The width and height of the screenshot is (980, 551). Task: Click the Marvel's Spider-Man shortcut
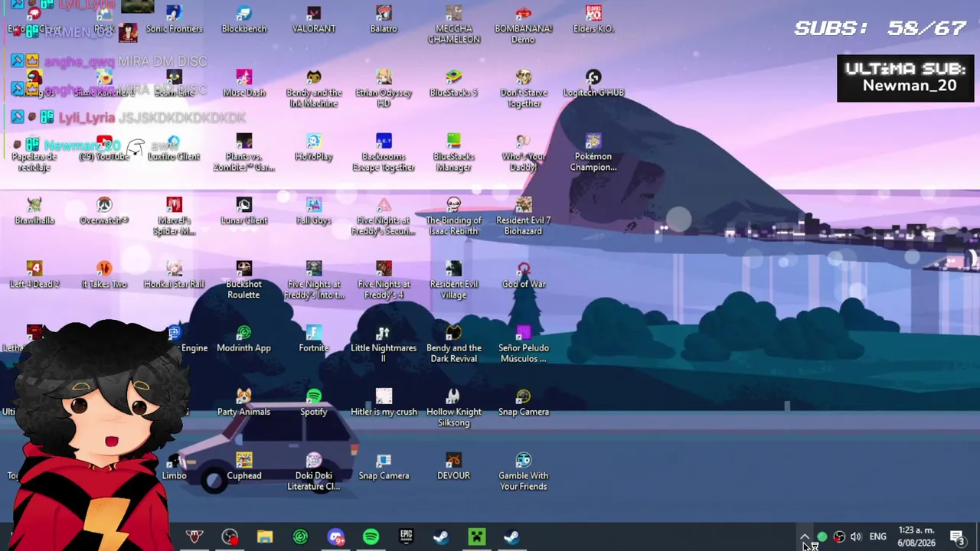click(x=174, y=216)
